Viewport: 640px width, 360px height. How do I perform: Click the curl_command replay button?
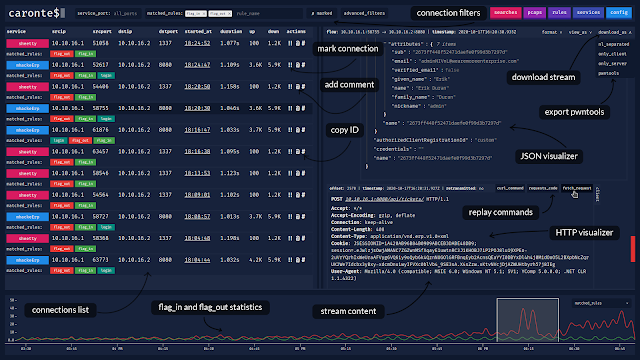[x=510, y=188]
